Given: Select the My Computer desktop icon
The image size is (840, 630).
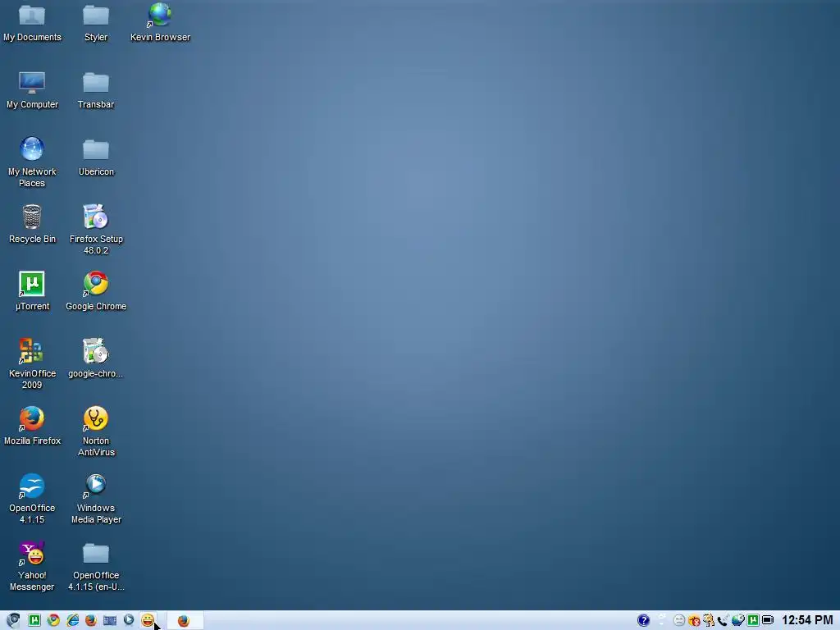Looking at the screenshot, I should (32, 90).
